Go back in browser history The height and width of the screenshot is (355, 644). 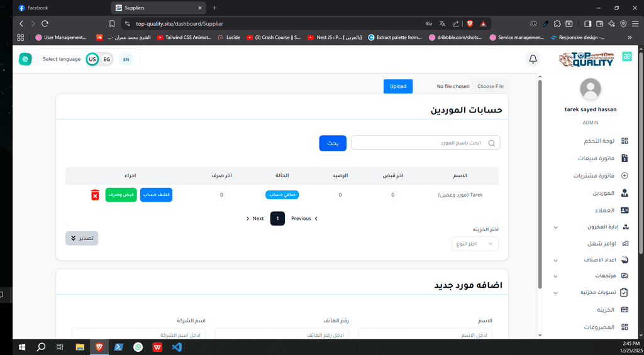21,24
